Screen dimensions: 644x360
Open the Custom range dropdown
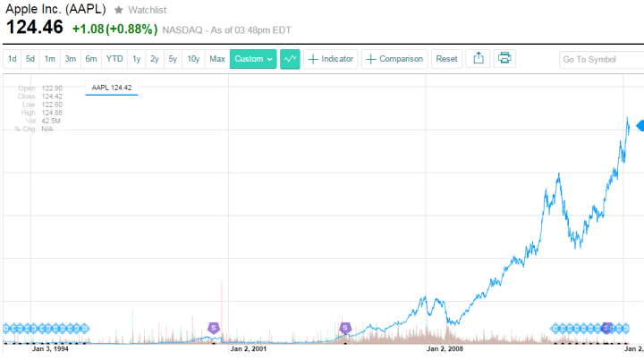click(253, 59)
